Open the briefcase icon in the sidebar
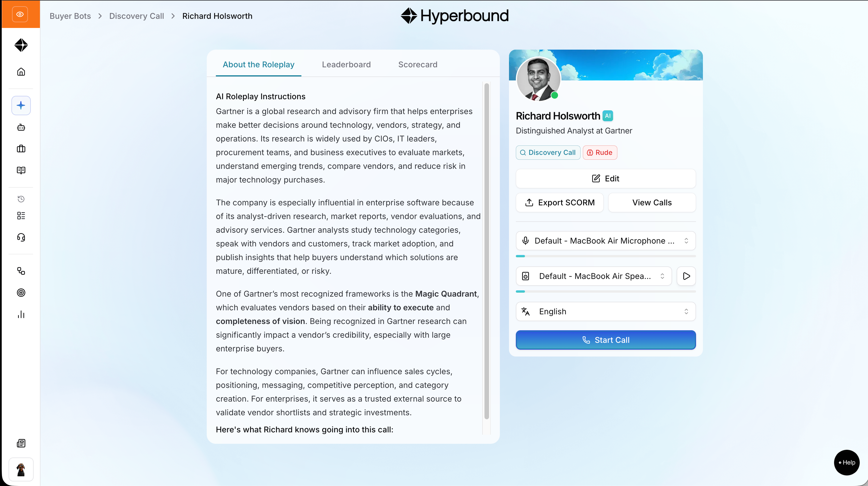The height and width of the screenshot is (486, 868). click(21, 149)
